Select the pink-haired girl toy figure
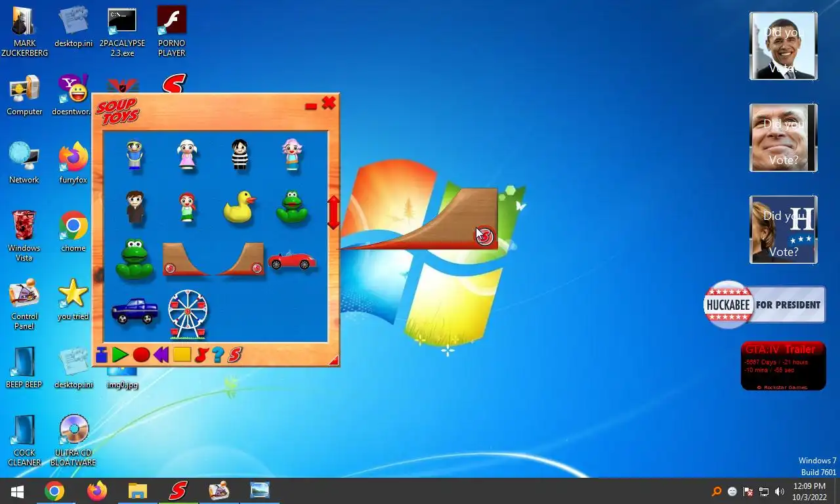The image size is (840, 504). tap(292, 156)
